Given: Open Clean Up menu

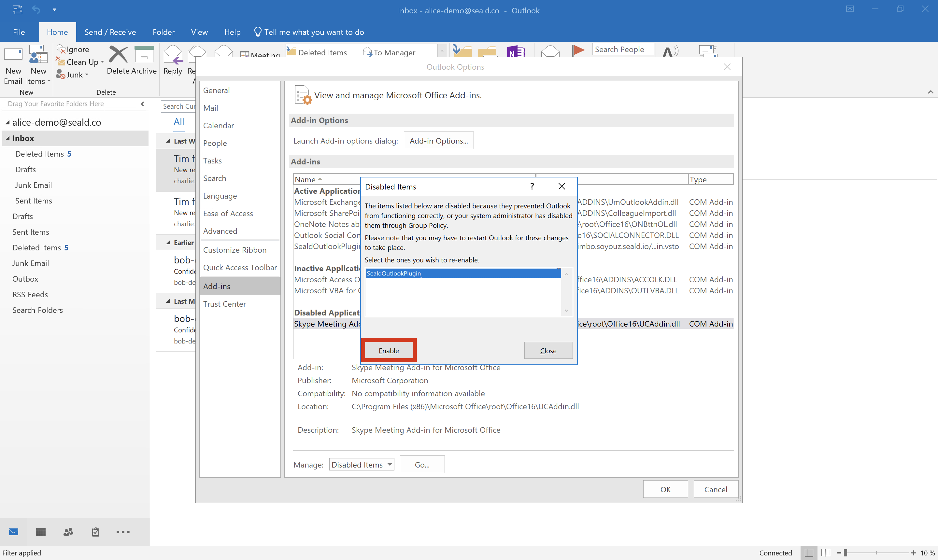Looking at the screenshot, I should click(x=80, y=62).
